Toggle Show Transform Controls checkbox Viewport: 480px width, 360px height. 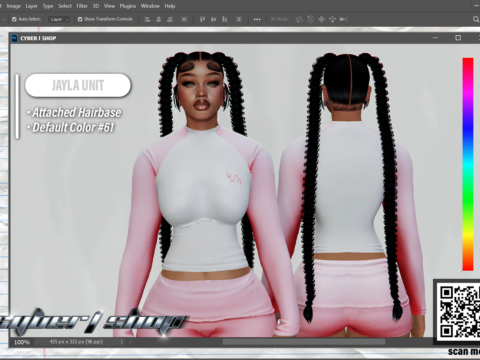[80, 19]
